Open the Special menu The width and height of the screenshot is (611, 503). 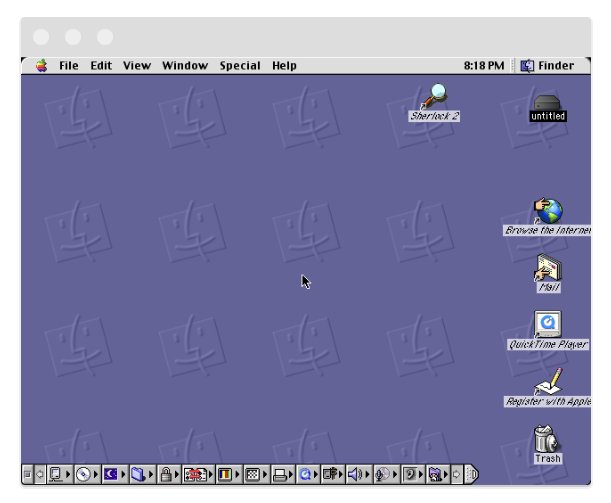(x=240, y=65)
